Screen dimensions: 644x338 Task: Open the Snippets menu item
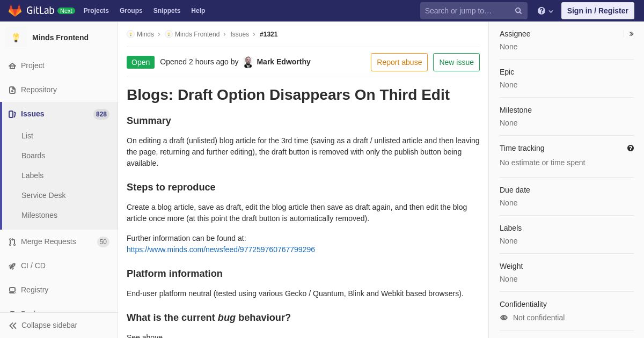(x=167, y=11)
